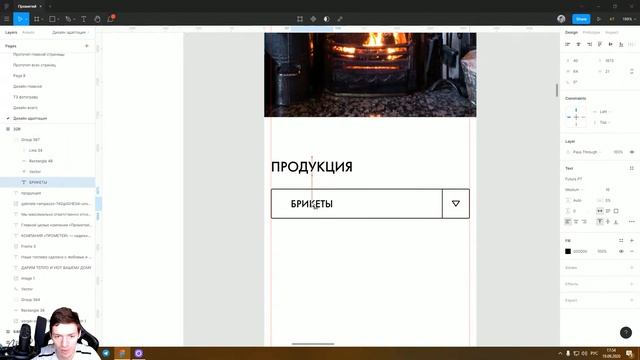The width and height of the screenshot is (640, 360).
Task: Select the Pen tool
Action: coord(68,19)
